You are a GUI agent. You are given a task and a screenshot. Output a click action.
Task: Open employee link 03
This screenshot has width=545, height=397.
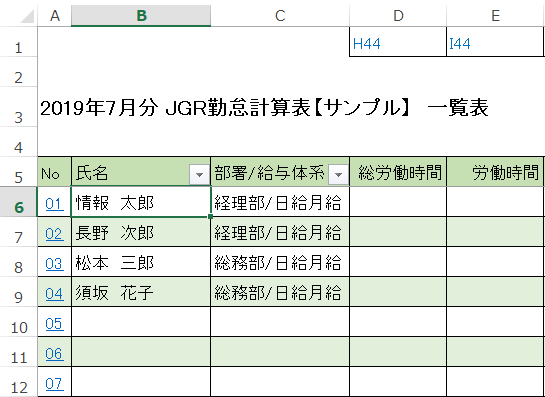55,264
